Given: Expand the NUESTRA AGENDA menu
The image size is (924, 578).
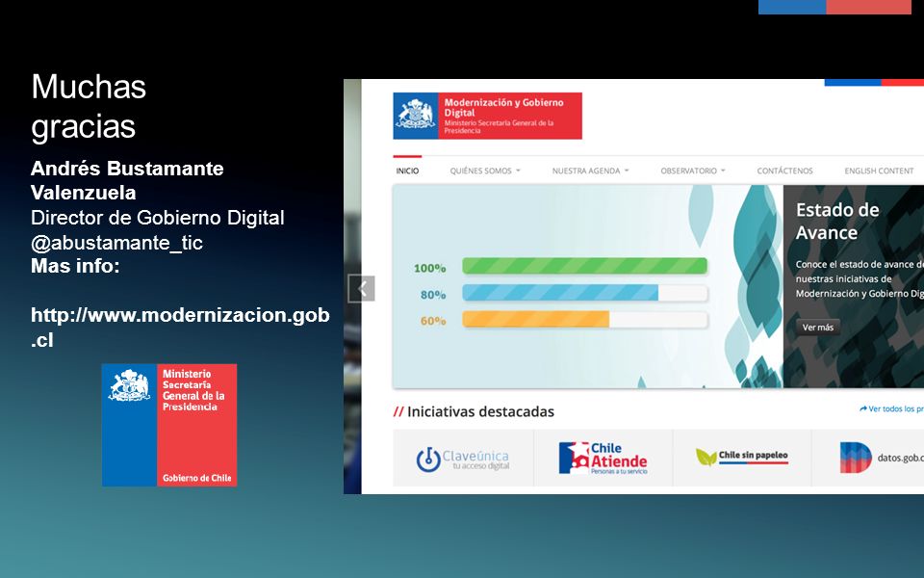Looking at the screenshot, I should [590, 171].
